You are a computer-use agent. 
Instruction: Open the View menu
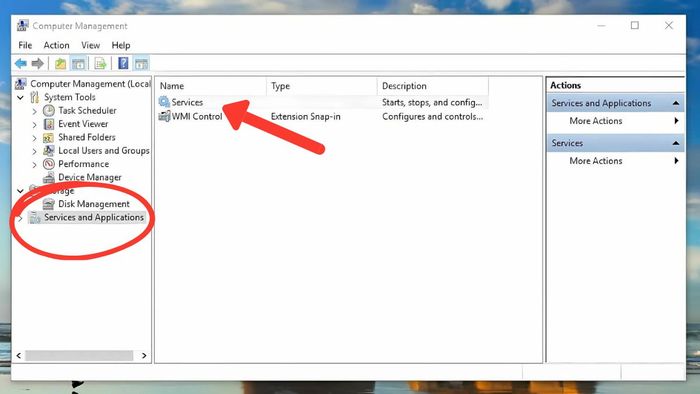coord(91,45)
